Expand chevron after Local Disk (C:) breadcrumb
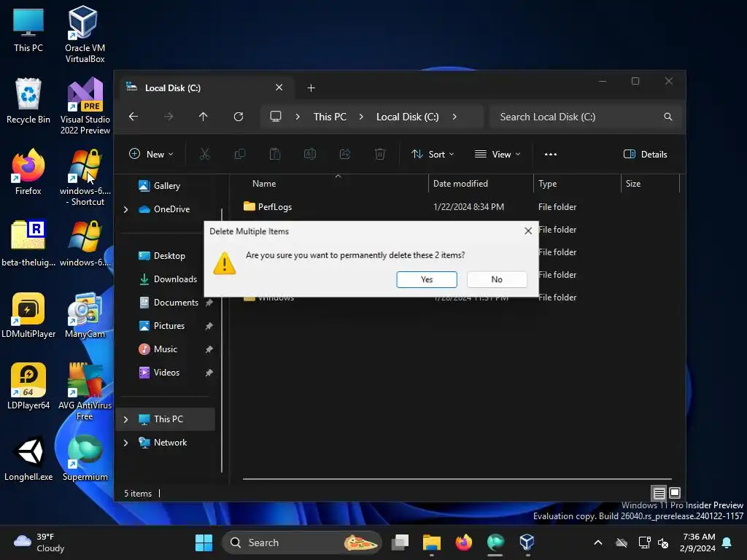Image resolution: width=747 pixels, height=560 pixels. (454, 117)
